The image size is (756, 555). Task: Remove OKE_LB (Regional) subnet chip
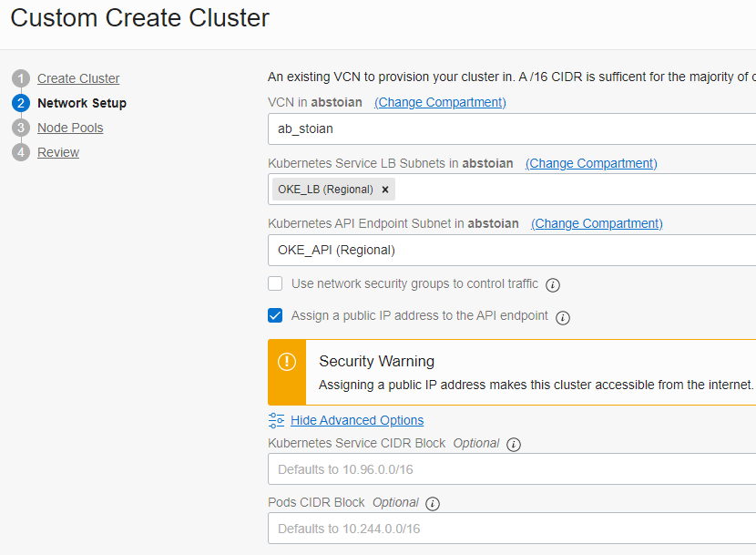coord(385,190)
